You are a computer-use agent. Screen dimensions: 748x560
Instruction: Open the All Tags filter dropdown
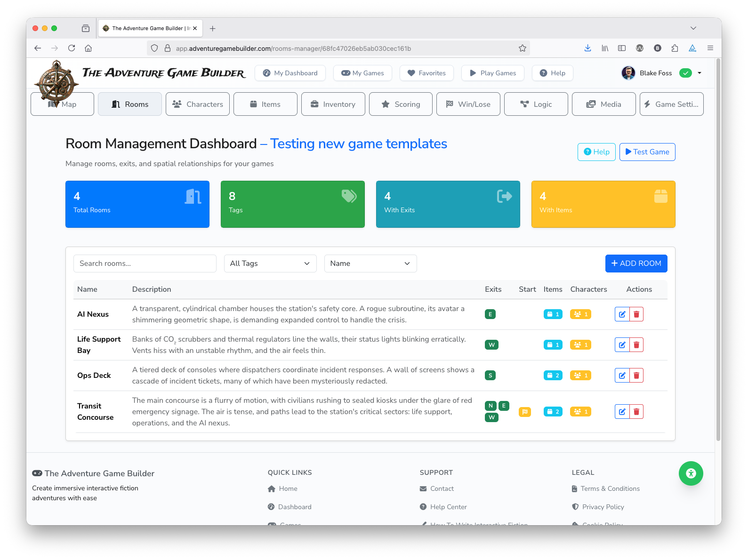pyautogui.click(x=270, y=264)
